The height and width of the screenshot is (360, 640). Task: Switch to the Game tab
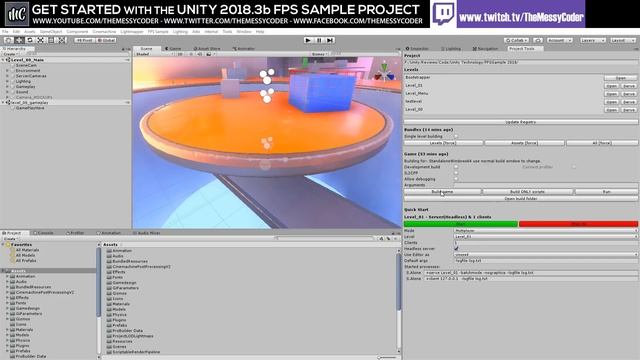pos(173,49)
